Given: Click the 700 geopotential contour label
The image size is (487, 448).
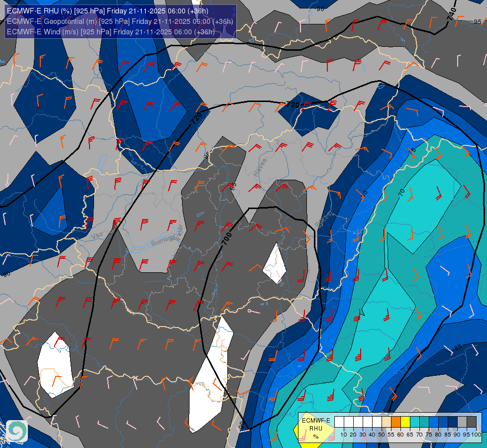Looking at the screenshot, I should 226,238.
